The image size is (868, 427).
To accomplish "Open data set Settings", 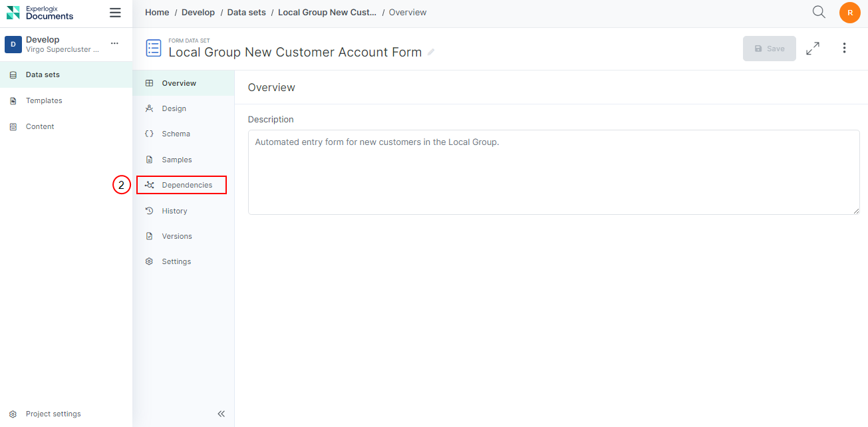I will coord(176,261).
